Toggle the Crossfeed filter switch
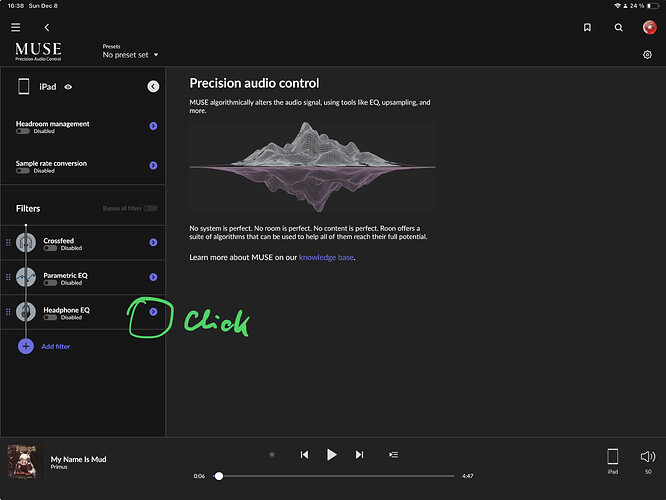This screenshot has height=500, width=666. 50,248
